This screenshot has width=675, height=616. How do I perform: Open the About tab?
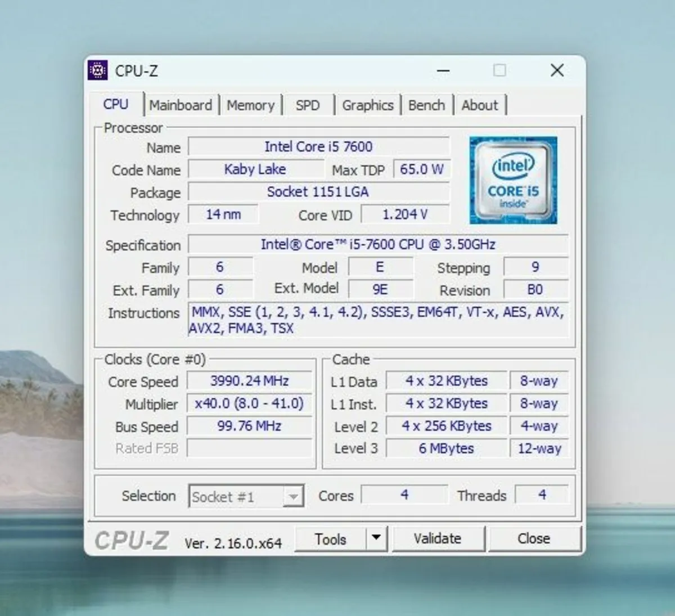pos(480,105)
